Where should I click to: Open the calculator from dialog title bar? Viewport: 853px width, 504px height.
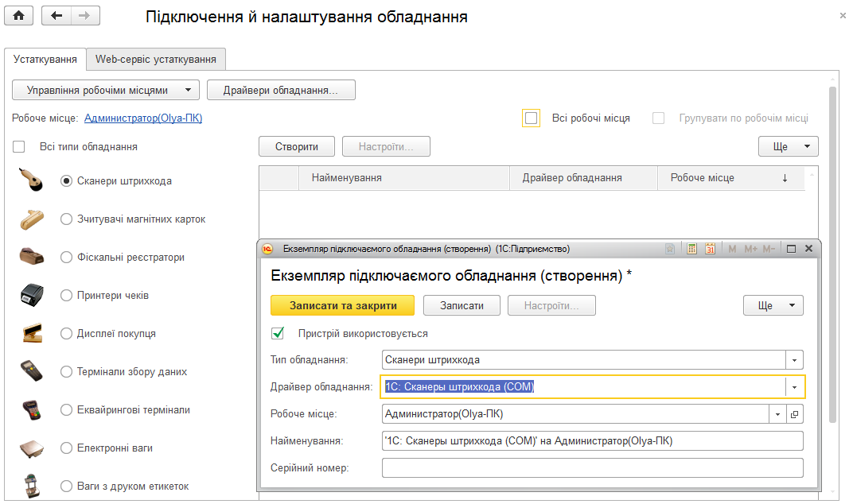coord(691,249)
